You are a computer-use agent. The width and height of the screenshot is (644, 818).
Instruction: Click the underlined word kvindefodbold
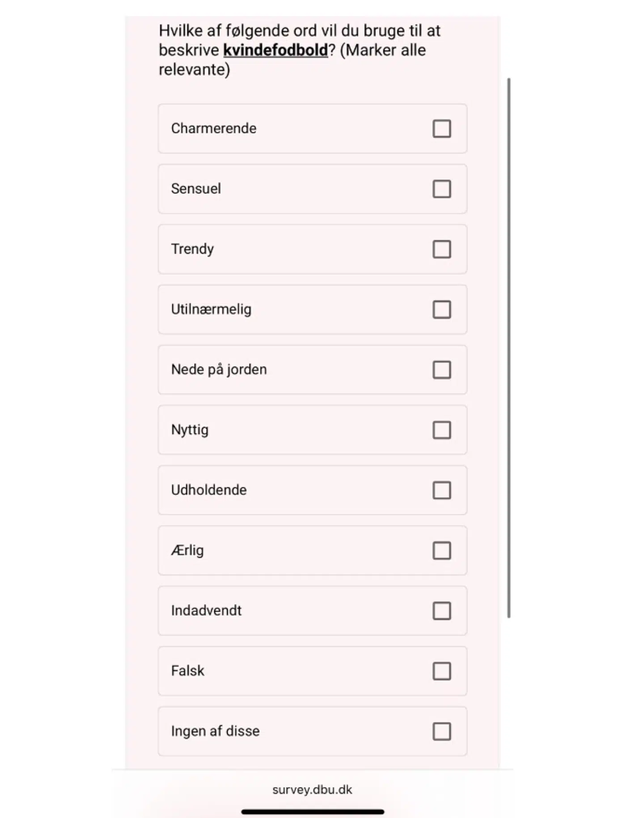click(x=275, y=50)
